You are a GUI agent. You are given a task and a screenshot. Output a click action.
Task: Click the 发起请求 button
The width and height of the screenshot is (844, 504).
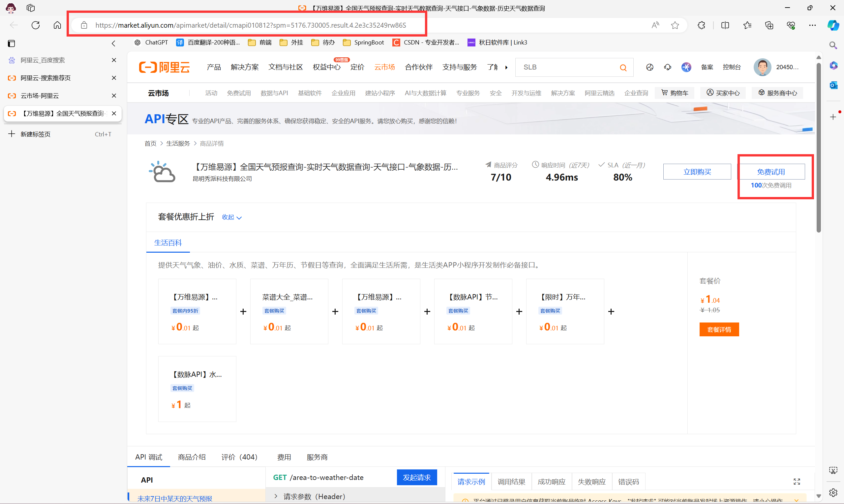(x=417, y=478)
